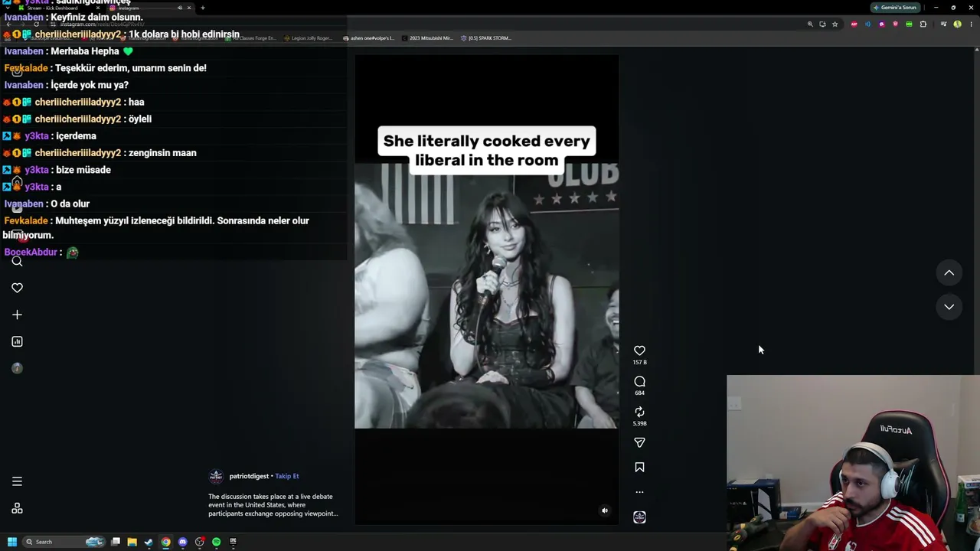The image size is (980, 551).
Task: Mute the Instagram browser tab audio
Action: coord(180,8)
